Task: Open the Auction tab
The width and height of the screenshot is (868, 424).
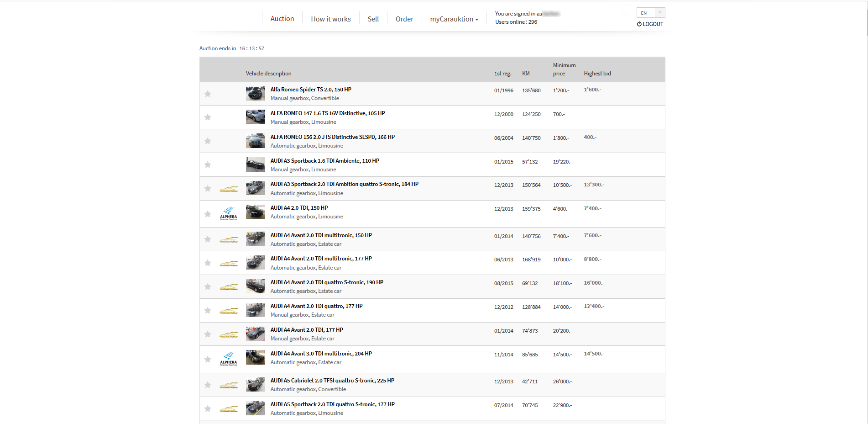Action: [282, 19]
